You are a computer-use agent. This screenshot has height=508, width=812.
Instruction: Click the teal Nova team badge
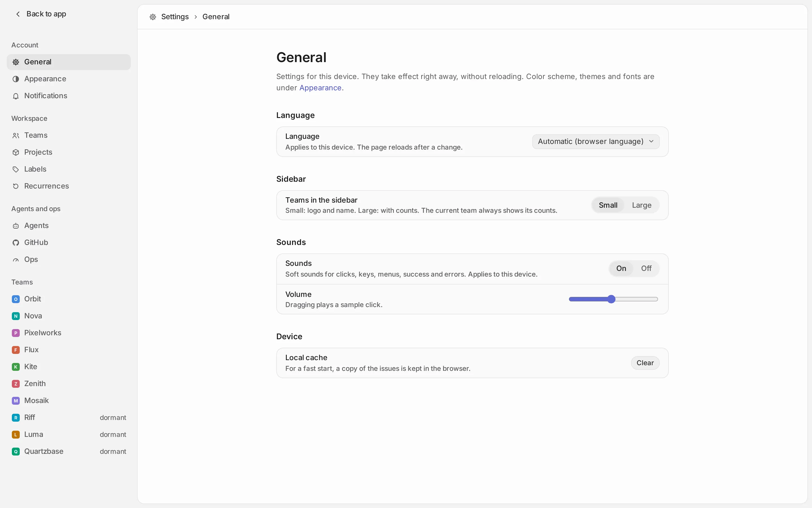tap(16, 316)
